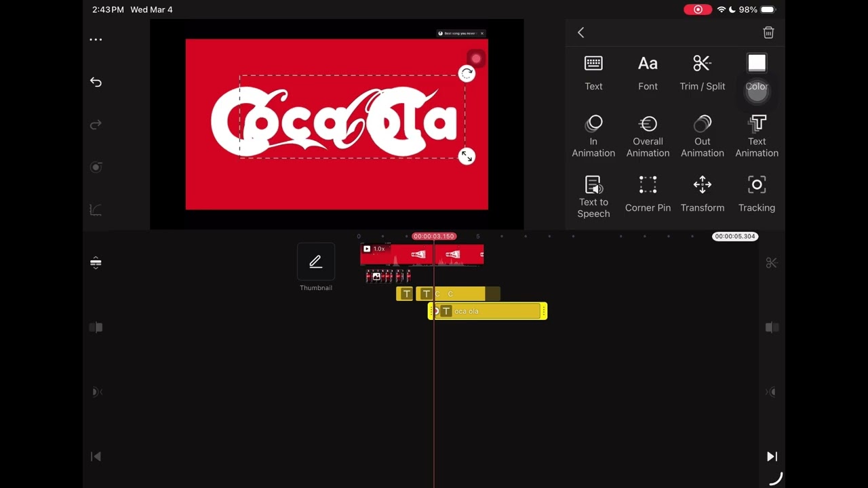This screenshot has height=488, width=868.
Task: Open the Tracking tool
Action: pos(757,195)
